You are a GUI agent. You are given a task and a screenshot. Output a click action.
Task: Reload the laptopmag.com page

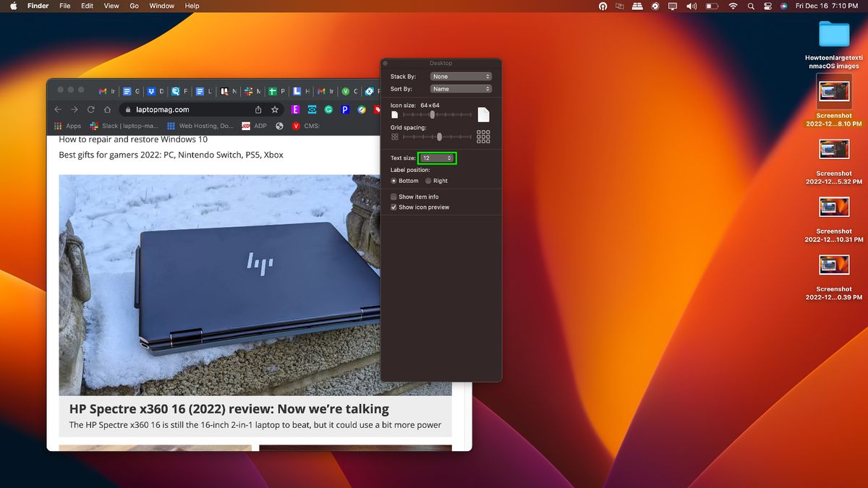pyautogui.click(x=90, y=109)
